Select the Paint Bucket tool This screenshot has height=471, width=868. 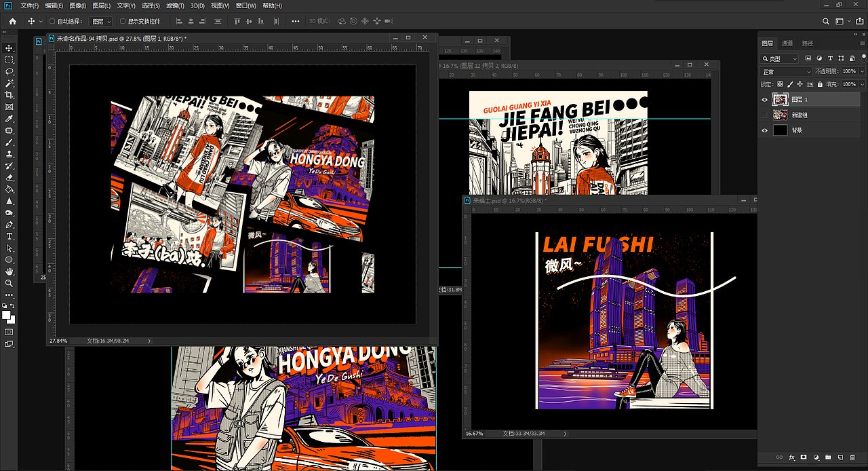coord(9,189)
